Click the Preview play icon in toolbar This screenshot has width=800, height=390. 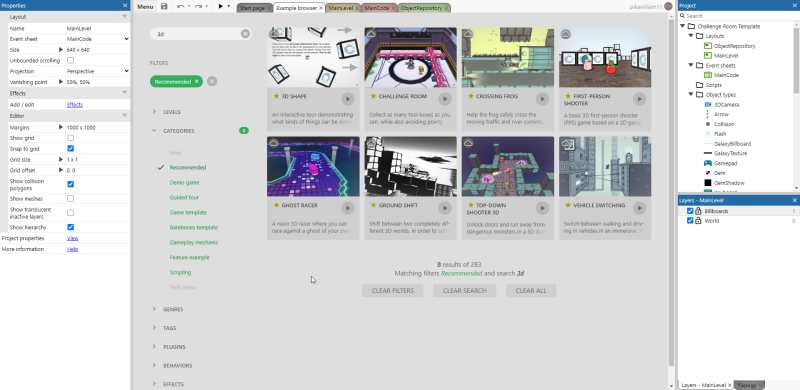(220, 7)
